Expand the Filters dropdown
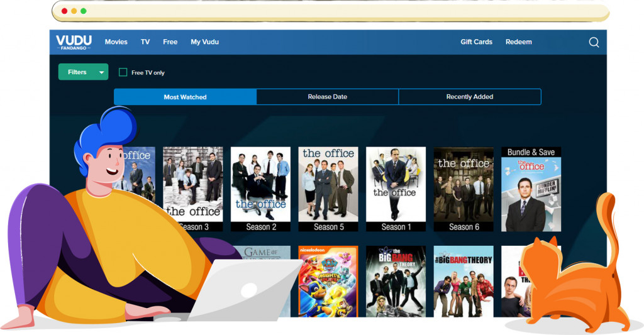 [84, 72]
